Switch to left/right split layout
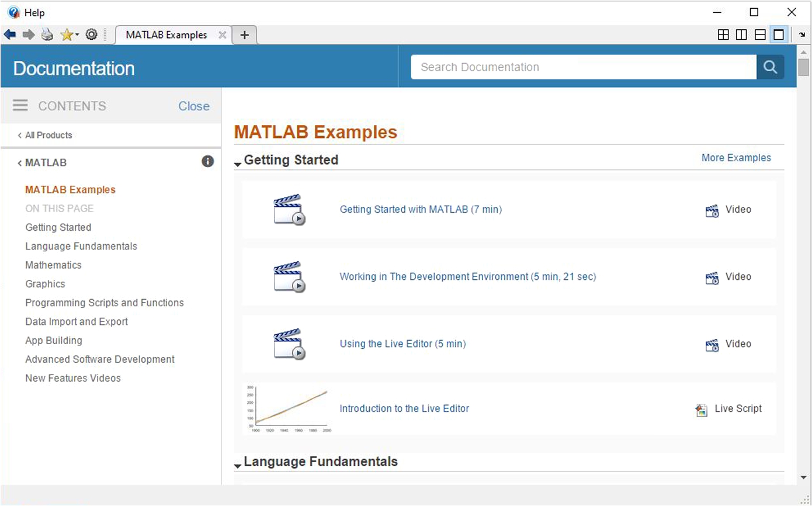This screenshot has width=812, height=506. click(x=741, y=35)
